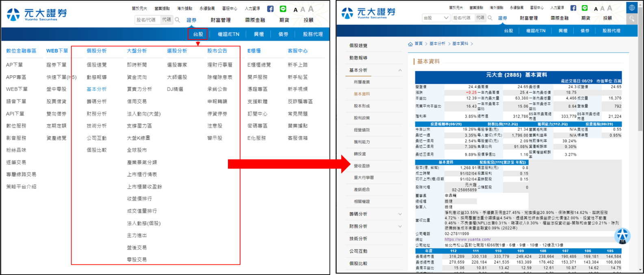Select 相關權證 in the right sidebar
This screenshot has height=275, width=644.
pos(362,202)
